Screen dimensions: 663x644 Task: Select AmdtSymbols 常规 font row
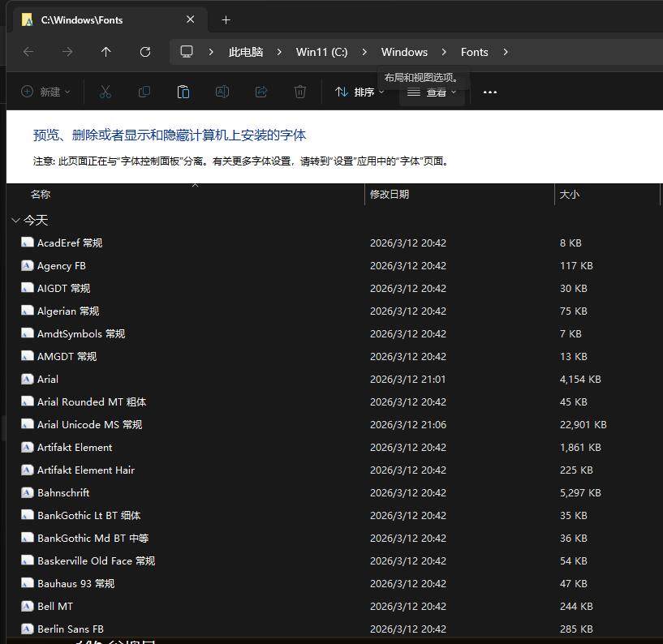pos(81,334)
